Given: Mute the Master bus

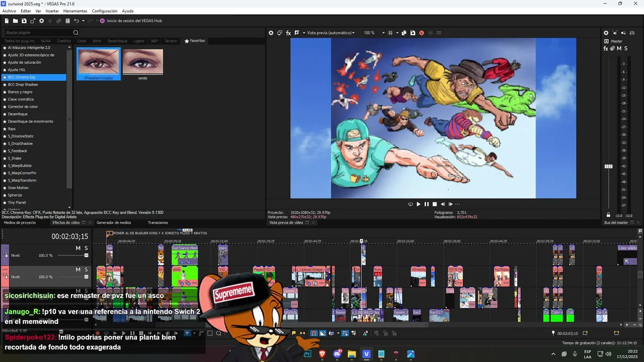Looking at the screenshot, I should pyautogui.click(x=619, y=48).
